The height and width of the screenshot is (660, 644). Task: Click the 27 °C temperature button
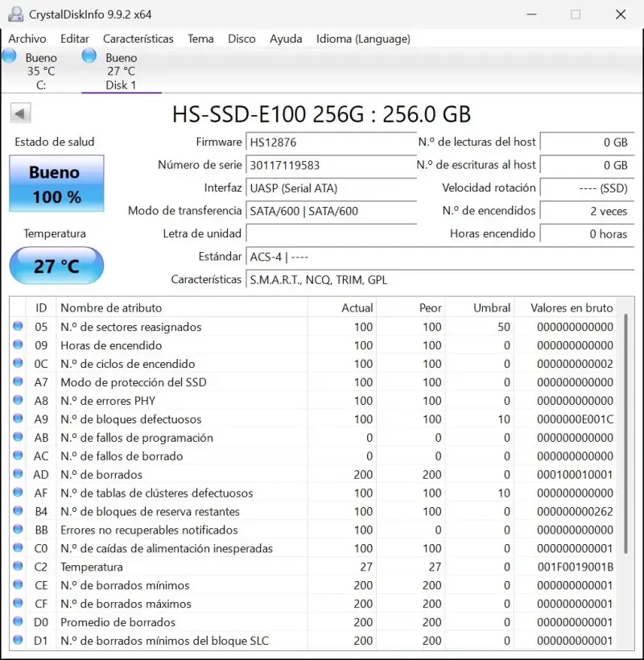coord(56,266)
